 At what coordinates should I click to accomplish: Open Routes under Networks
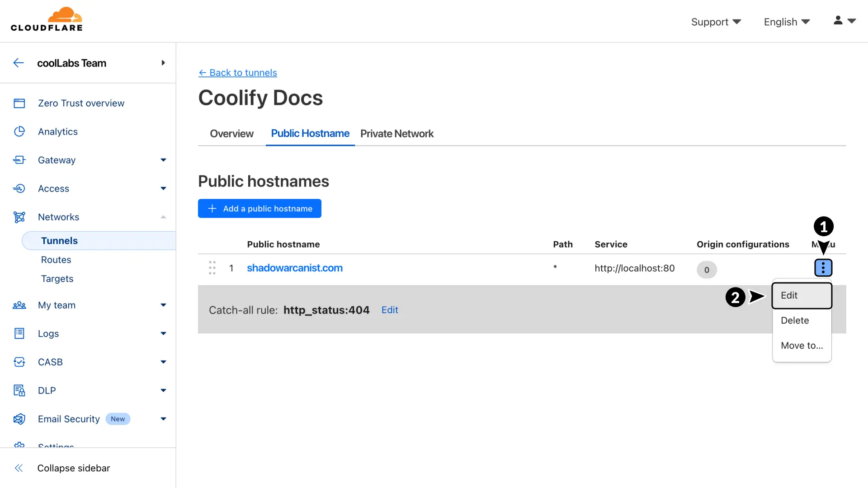click(56, 260)
